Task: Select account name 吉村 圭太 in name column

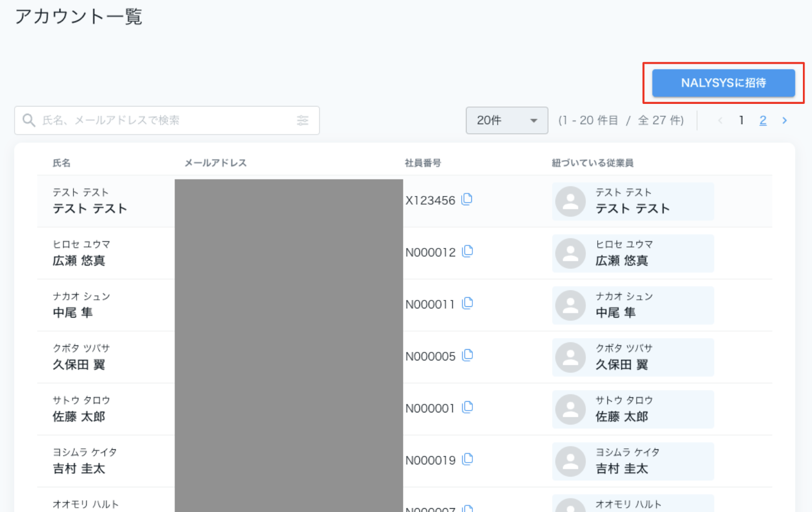Action: click(x=79, y=468)
